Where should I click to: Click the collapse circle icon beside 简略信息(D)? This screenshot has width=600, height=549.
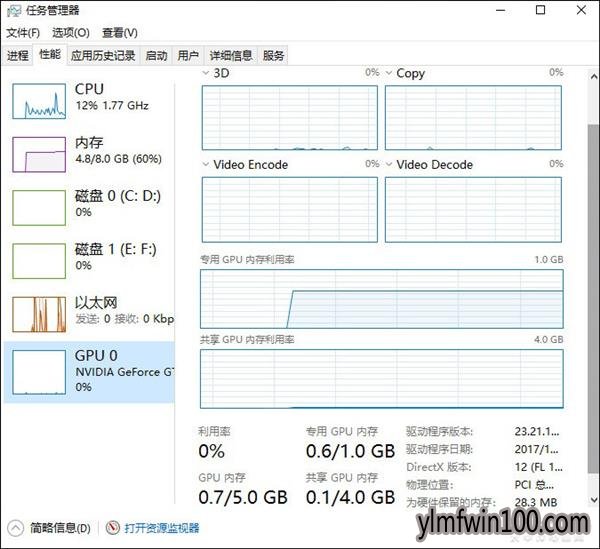point(16,528)
